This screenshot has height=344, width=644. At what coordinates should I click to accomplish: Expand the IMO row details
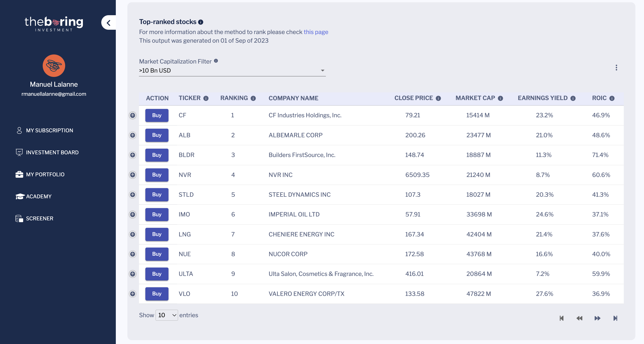point(132,214)
